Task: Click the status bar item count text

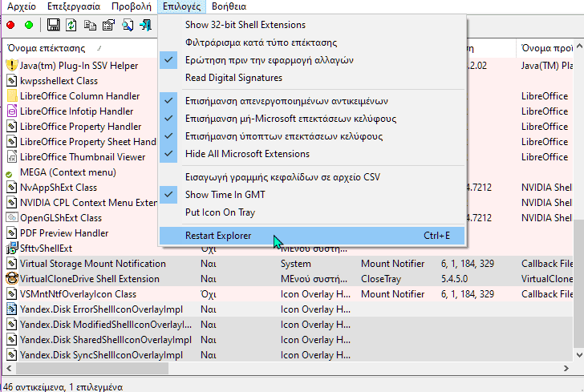Action: (x=63, y=387)
